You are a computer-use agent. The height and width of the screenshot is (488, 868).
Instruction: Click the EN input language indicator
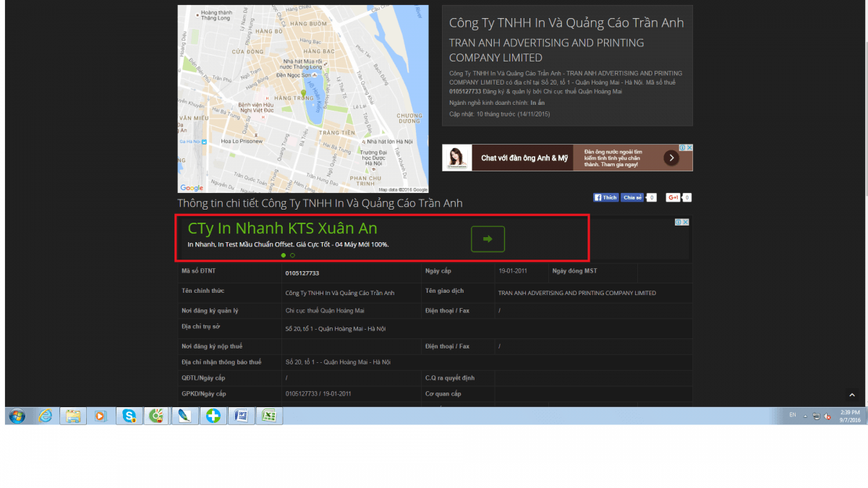click(x=793, y=415)
